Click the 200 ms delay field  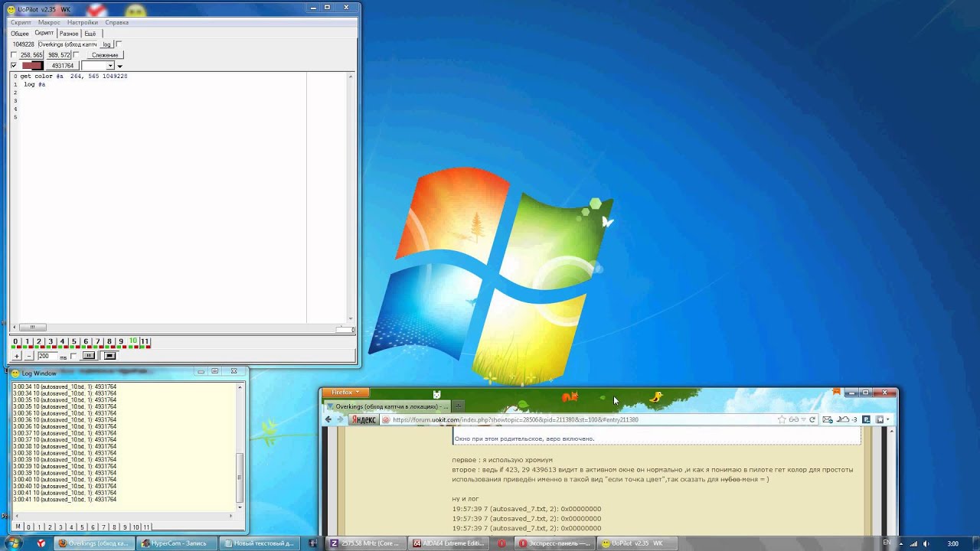[x=47, y=356]
